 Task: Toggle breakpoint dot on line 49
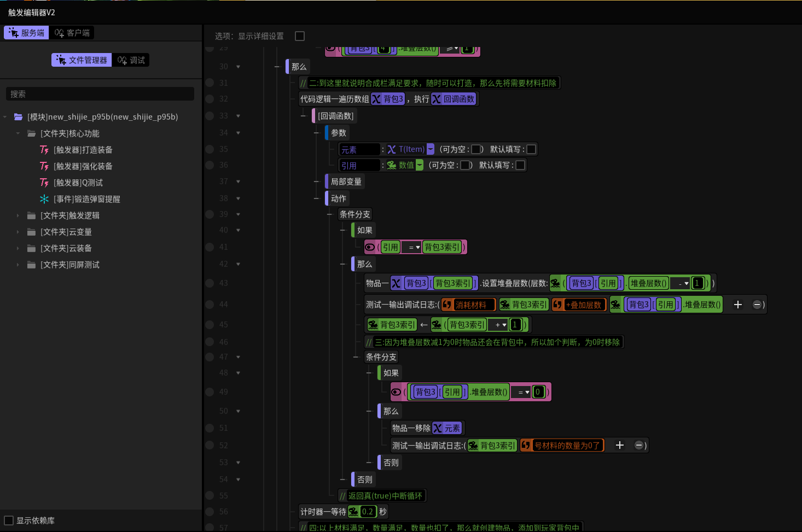point(210,392)
